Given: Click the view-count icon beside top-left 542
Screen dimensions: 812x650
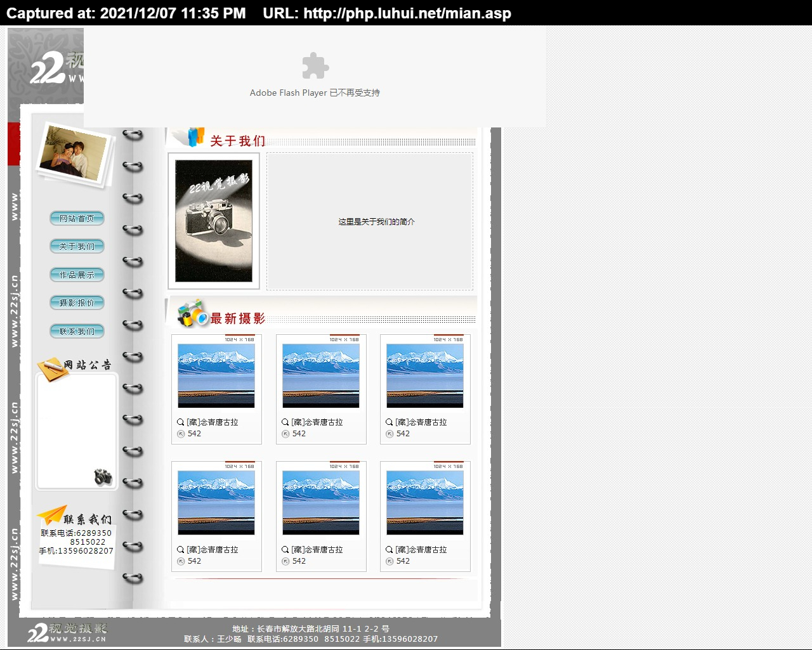Looking at the screenshot, I should [x=181, y=434].
